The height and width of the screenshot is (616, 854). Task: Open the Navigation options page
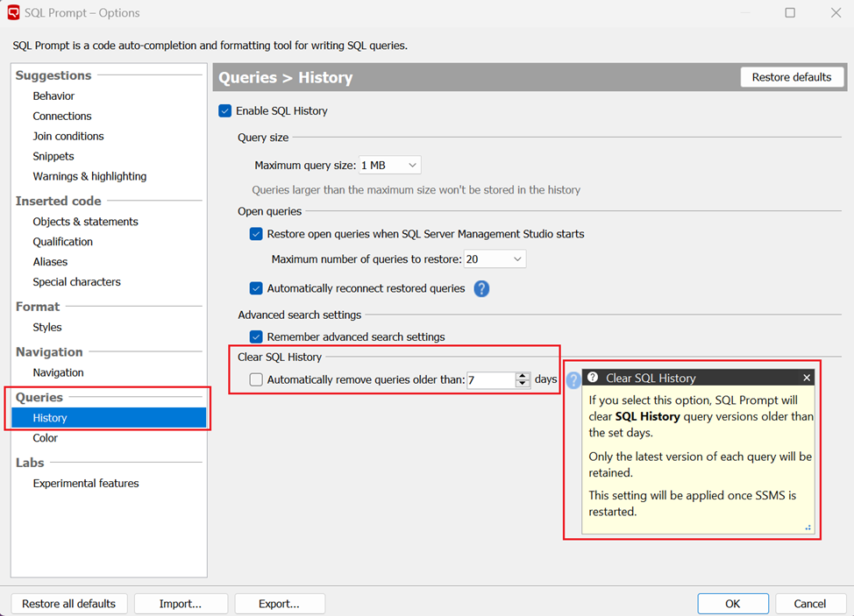pos(58,372)
